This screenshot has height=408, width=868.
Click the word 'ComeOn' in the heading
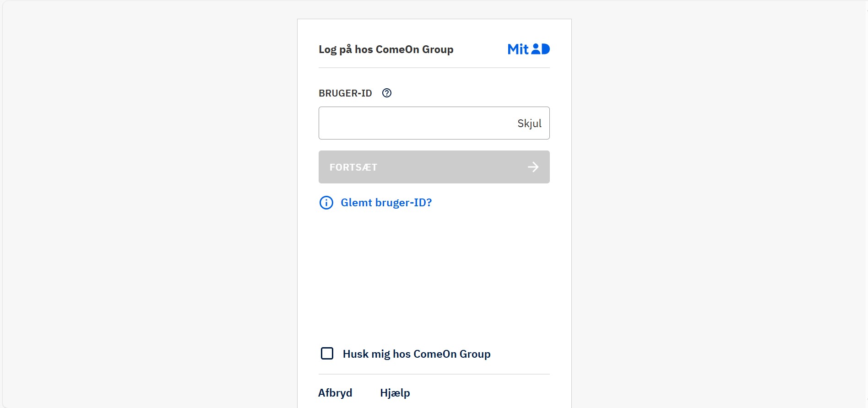click(x=397, y=49)
